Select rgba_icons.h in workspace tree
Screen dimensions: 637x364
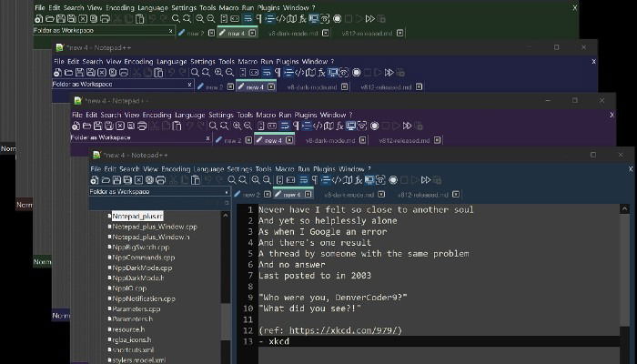tap(132, 339)
